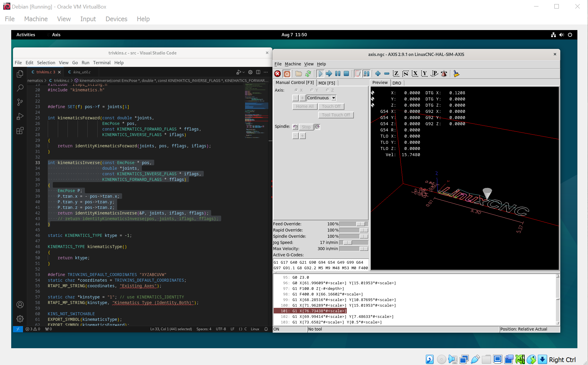Zoom out the AXIS preview
Screen dimensions: 588x365
point(387,74)
